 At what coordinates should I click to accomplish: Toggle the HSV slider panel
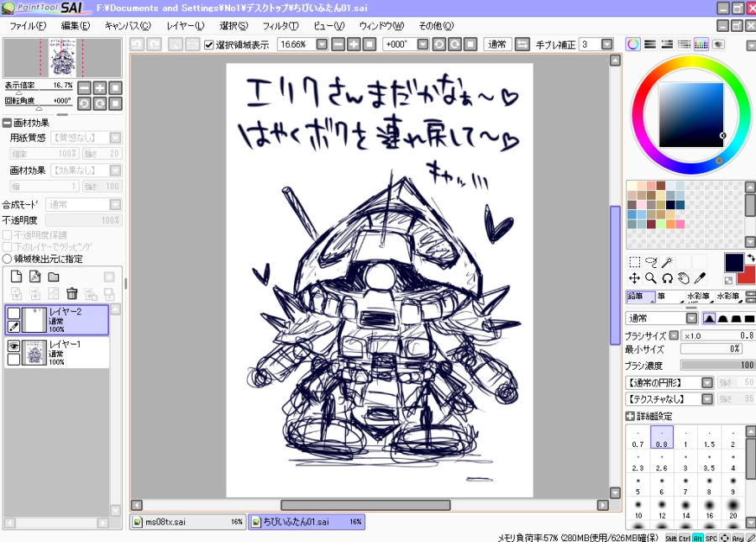(667, 45)
